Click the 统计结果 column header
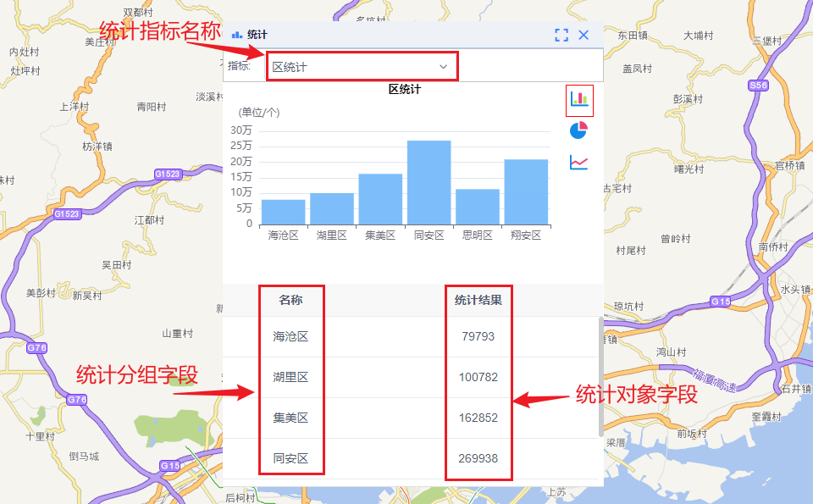The width and height of the screenshot is (813, 504). 478,301
